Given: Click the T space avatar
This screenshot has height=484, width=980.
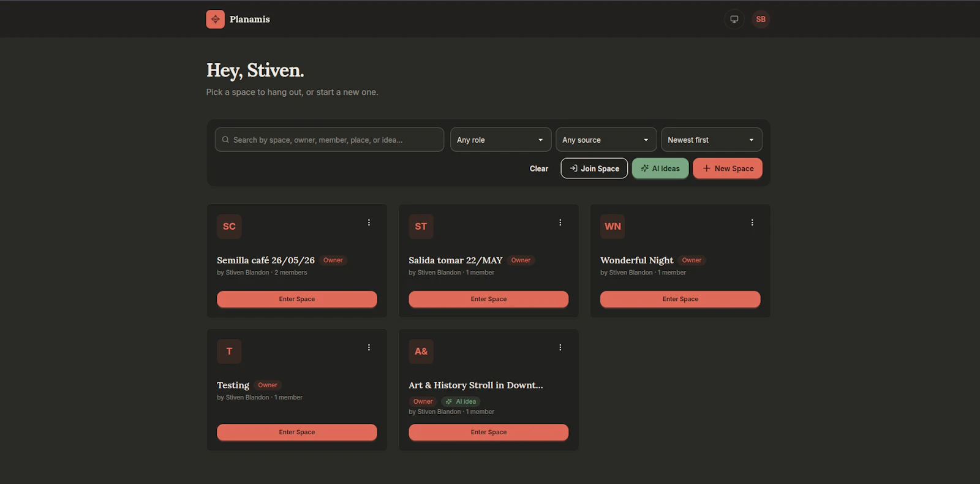Looking at the screenshot, I should 229,351.
